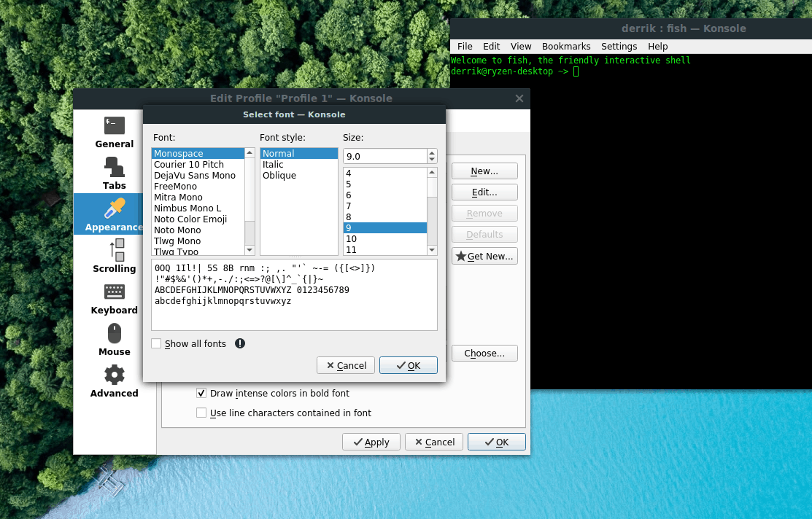Click the font size input field
Image resolution: width=812 pixels, height=519 pixels.
point(384,156)
